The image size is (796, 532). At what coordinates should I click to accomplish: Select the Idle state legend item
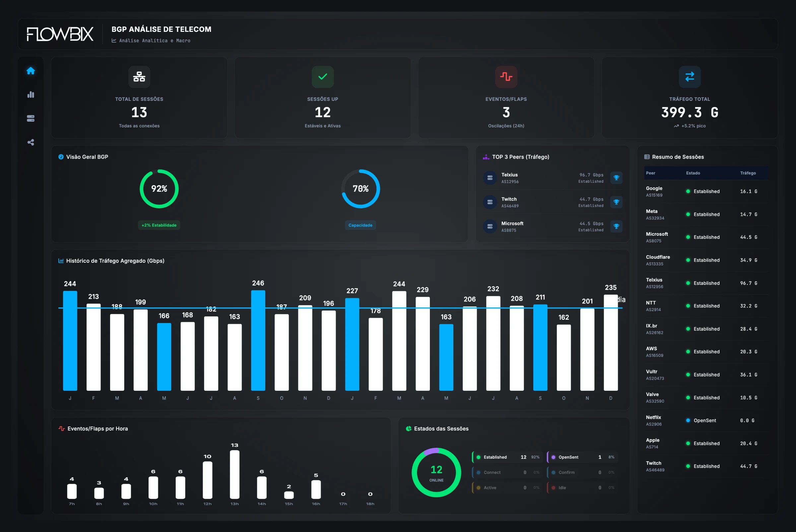point(583,488)
